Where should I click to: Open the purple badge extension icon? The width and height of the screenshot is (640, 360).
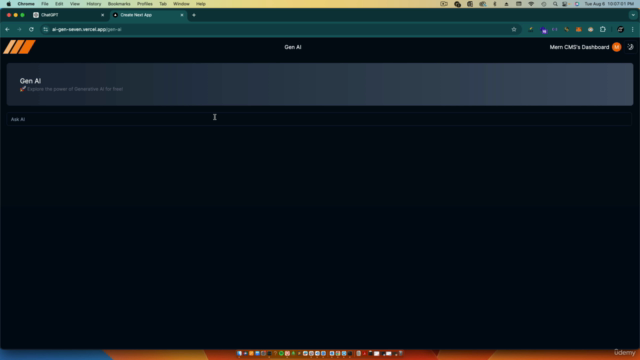[543, 30]
